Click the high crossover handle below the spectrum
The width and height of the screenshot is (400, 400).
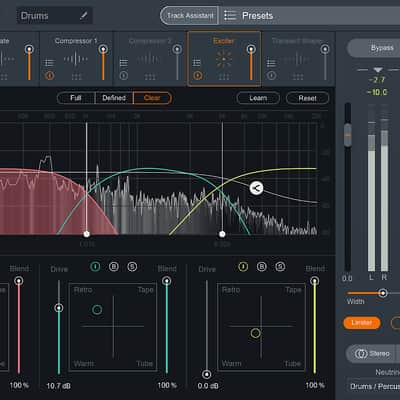(x=222, y=234)
